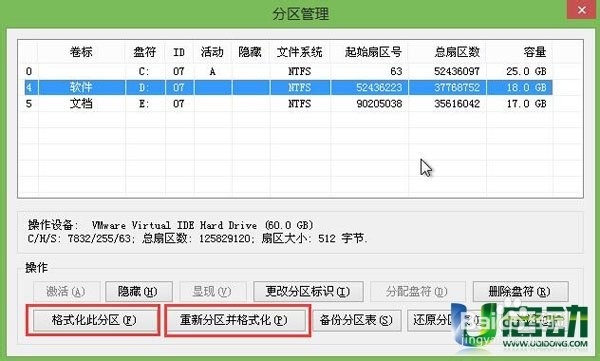The width and height of the screenshot is (600, 361).
Task: Click the 格式化此分区(F) button
Action: coord(94,320)
